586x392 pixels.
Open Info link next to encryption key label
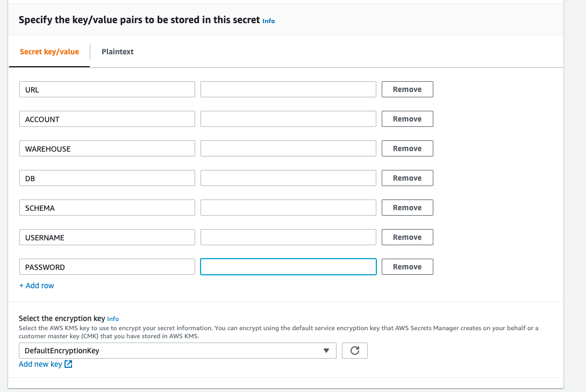coord(113,319)
